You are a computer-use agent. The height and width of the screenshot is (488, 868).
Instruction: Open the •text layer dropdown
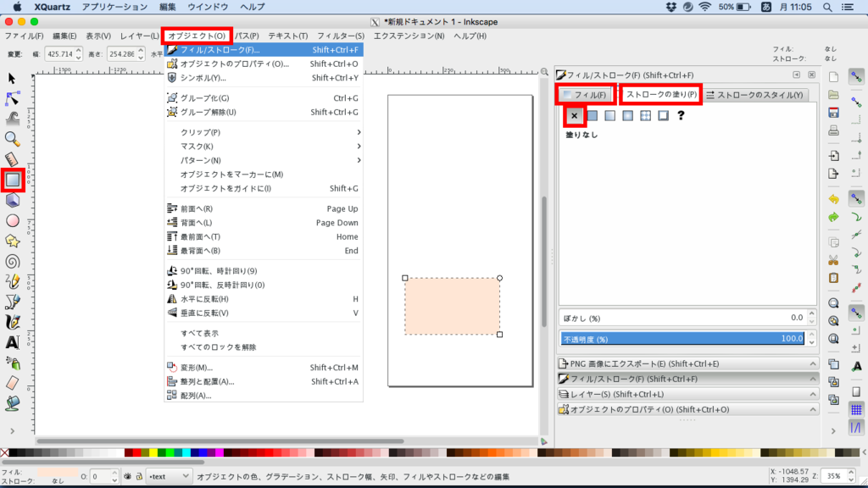pyautogui.click(x=169, y=476)
